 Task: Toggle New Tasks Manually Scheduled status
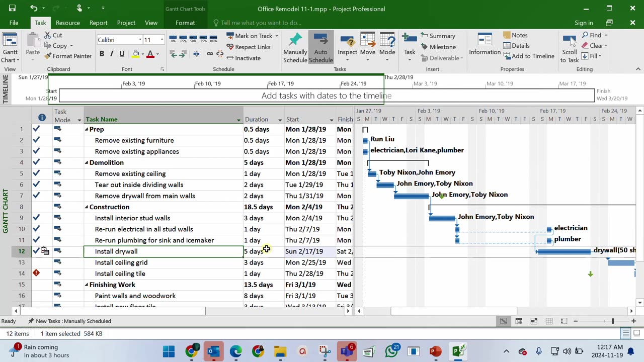[x=69, y=321]
